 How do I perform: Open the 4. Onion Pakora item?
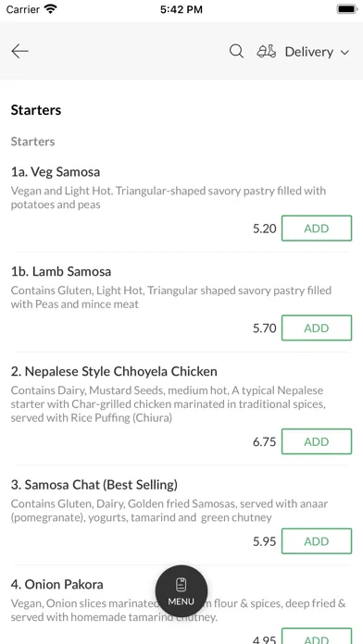point(57,585)
